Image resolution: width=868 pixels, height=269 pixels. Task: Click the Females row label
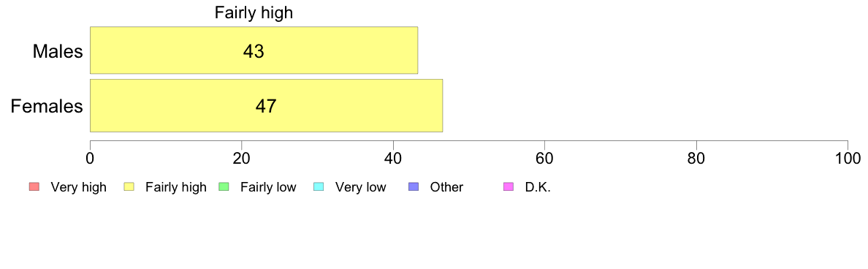[47, 106]
